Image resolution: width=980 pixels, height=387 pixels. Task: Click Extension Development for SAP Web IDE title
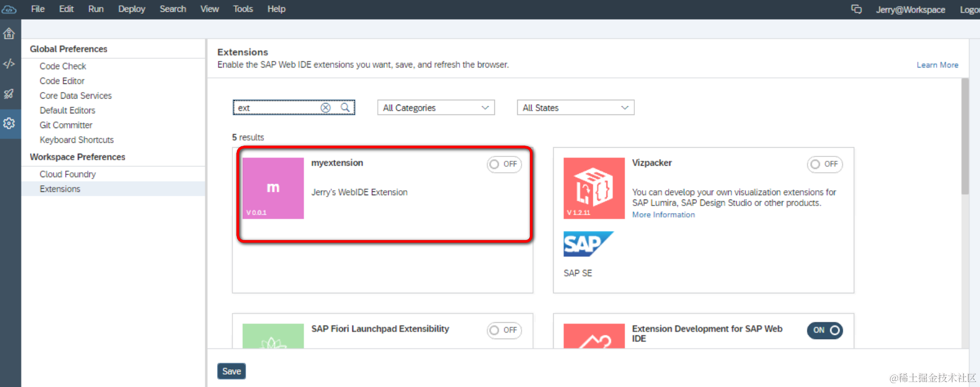coord(707,334)
